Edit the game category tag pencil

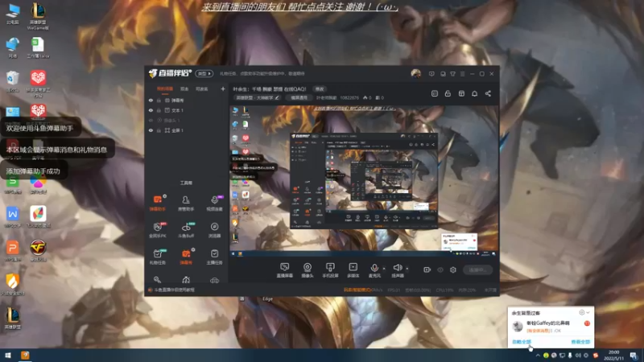[x=277, y=97]
